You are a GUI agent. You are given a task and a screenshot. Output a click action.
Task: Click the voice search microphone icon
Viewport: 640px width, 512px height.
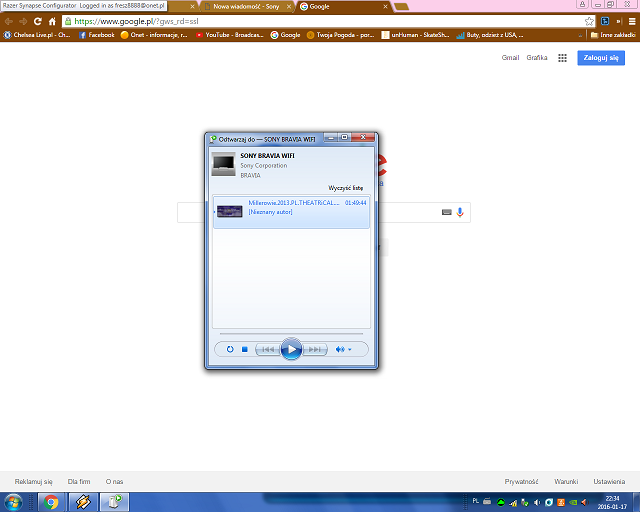coord(460,212)
